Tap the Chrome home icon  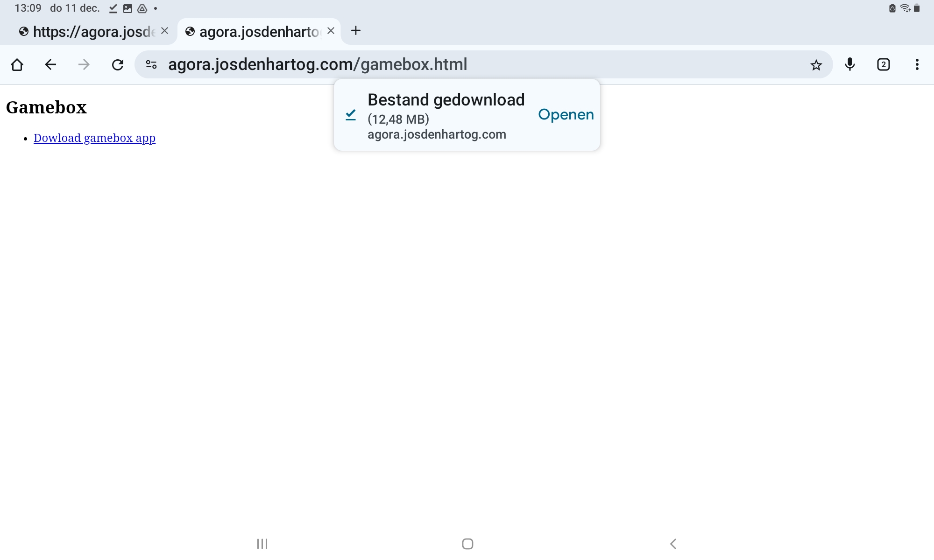[x=17, y=64]
